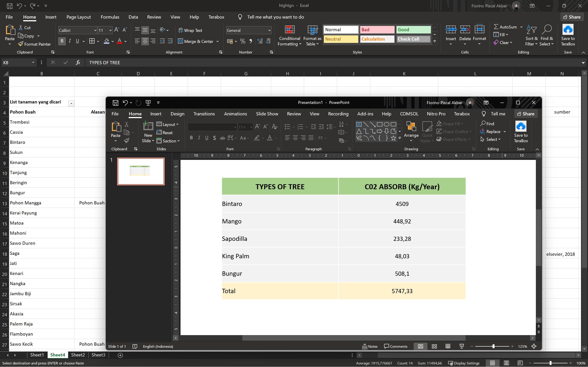Switch to Sheet2 worksheet tab
588x367 pixels.
(x=78, y=355)
